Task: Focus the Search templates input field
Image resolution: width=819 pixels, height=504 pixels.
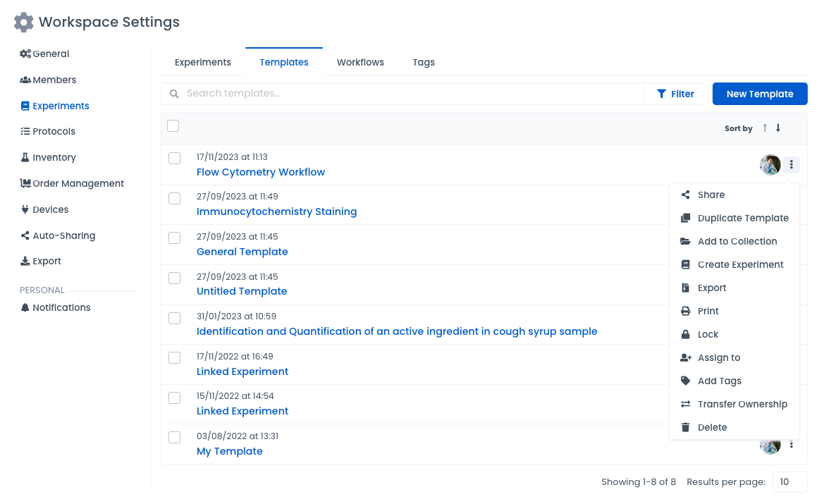Action: click(409, 94)
